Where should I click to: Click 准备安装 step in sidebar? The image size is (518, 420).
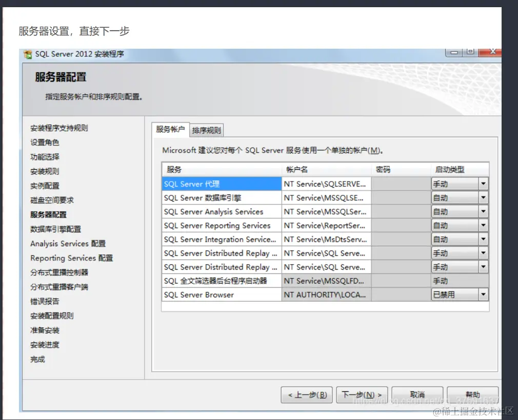coord(45,330)
